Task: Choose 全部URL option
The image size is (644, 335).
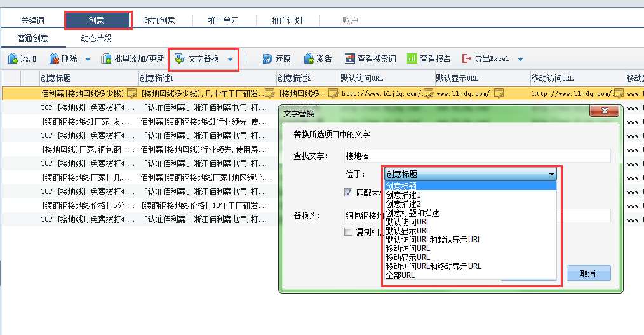Action: [470, 275]
